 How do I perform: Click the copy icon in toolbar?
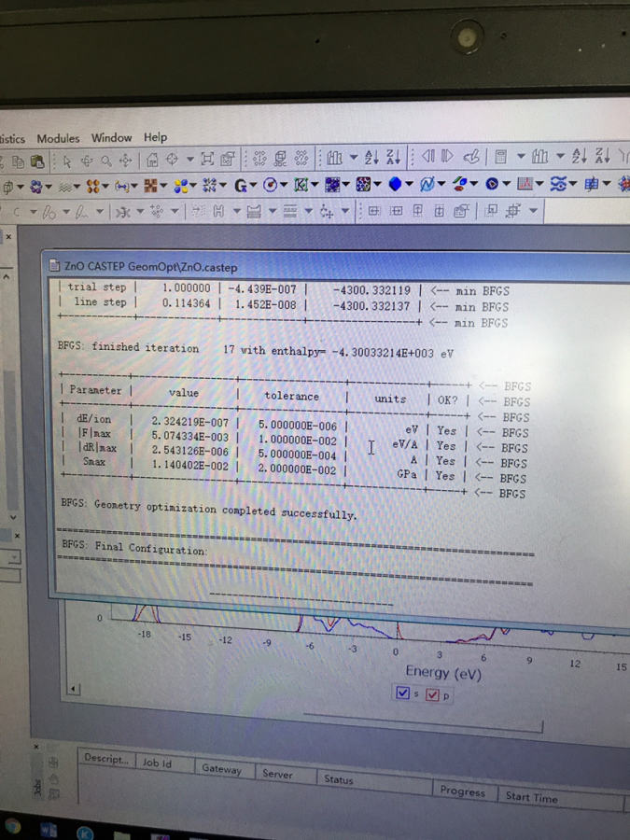click(x=18, y=161)
